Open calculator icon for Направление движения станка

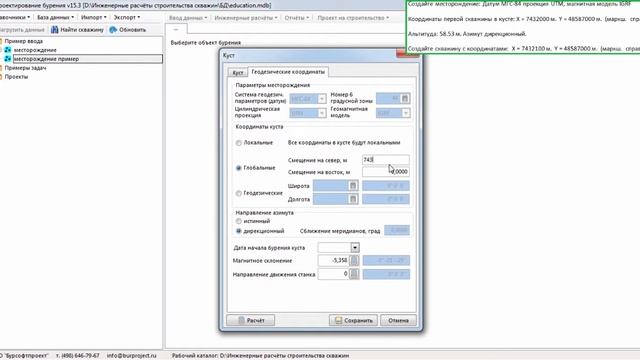[354, 274]
